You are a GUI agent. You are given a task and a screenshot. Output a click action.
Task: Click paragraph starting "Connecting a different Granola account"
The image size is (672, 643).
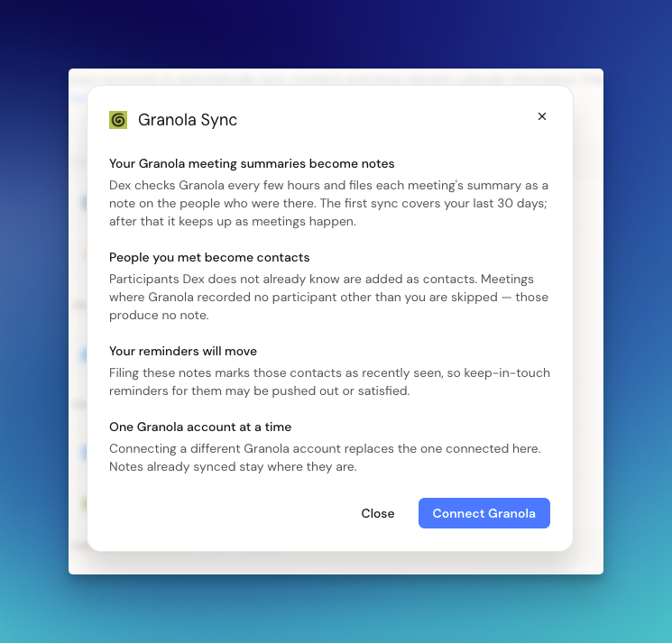tap(325, 457)
